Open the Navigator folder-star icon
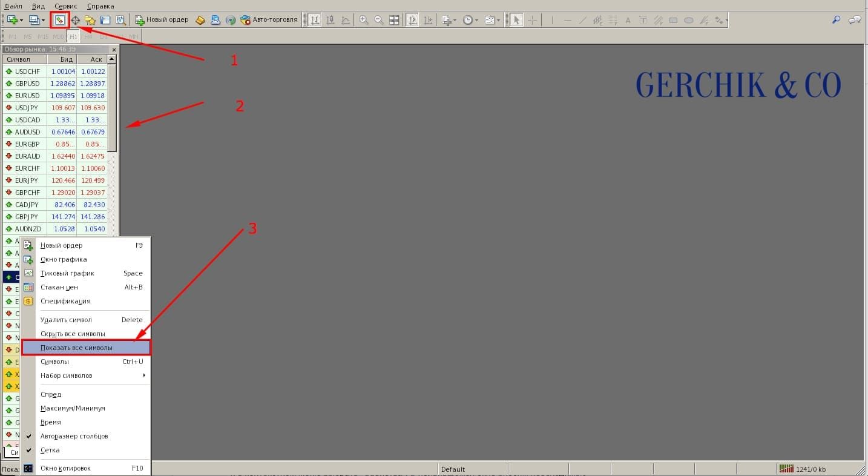The height and width of the screenshot is (476, 868). [90, 20]
